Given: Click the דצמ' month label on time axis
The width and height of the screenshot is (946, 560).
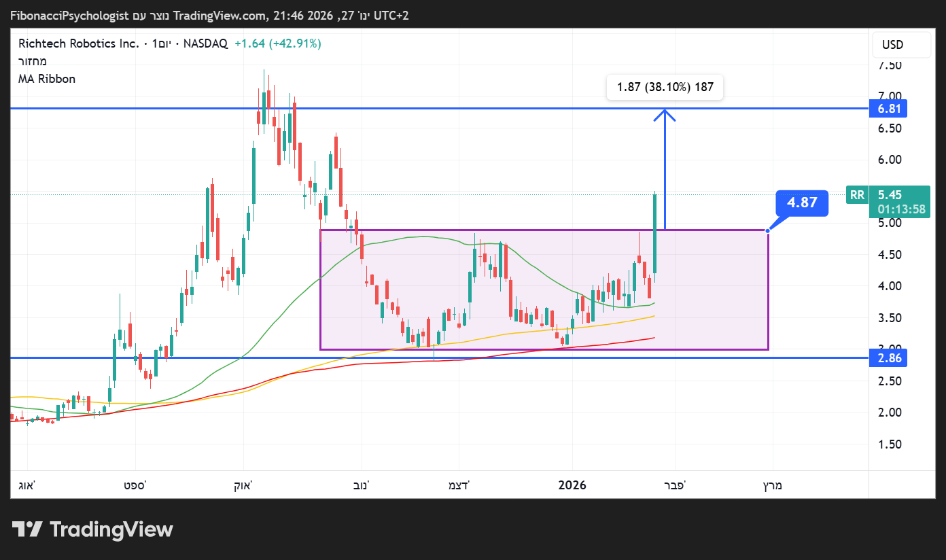Looking at the screenshot, I should point(459,485).
